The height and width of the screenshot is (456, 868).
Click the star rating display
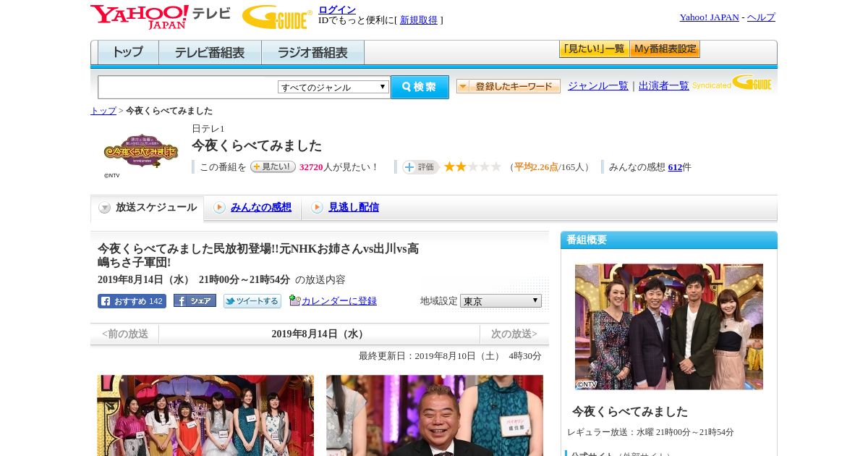[472, 166]
